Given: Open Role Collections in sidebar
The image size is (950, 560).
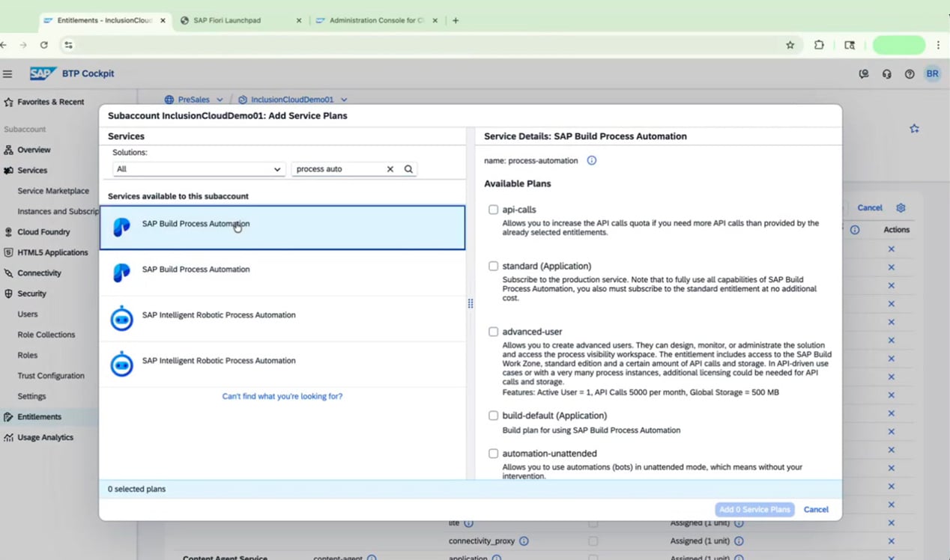Looking at the screenshot, I should (x=46, y=335).
